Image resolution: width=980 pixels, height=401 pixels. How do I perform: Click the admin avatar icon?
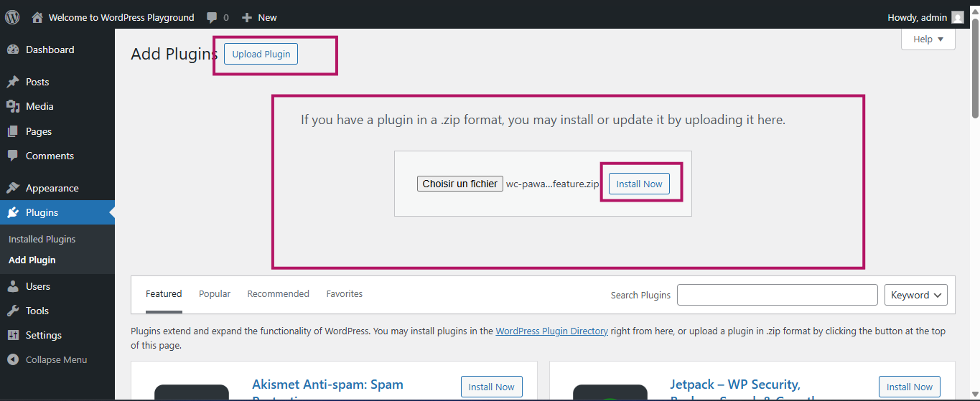point(958,17)
